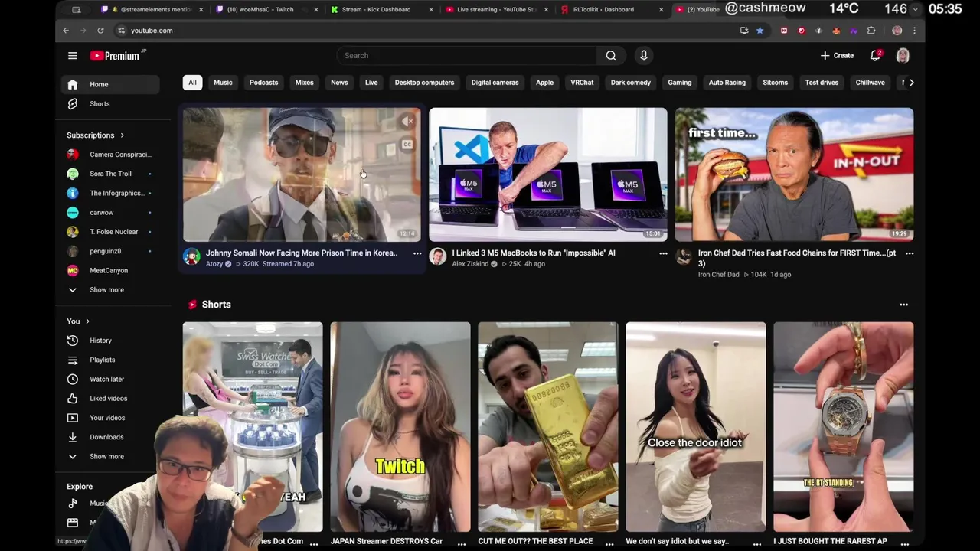The height and width of the screenshot is (551, 980).
Task: Click the search magnifier button
Action: [x=611, y=55]
